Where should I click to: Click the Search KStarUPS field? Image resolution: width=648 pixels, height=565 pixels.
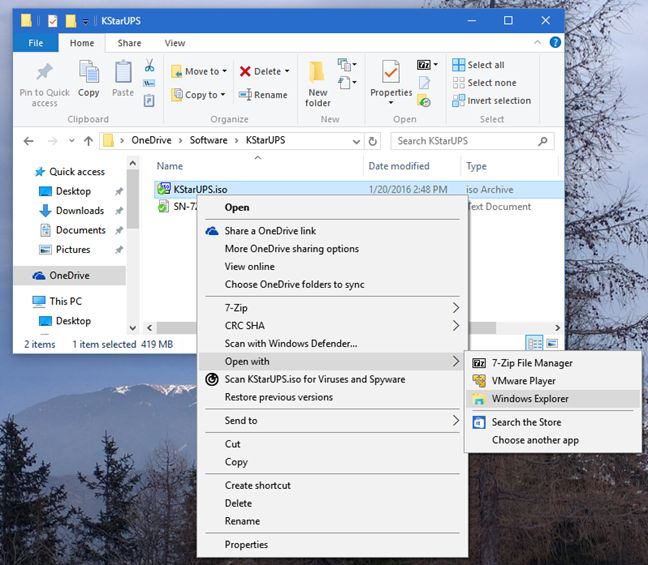tap(472, 141)
